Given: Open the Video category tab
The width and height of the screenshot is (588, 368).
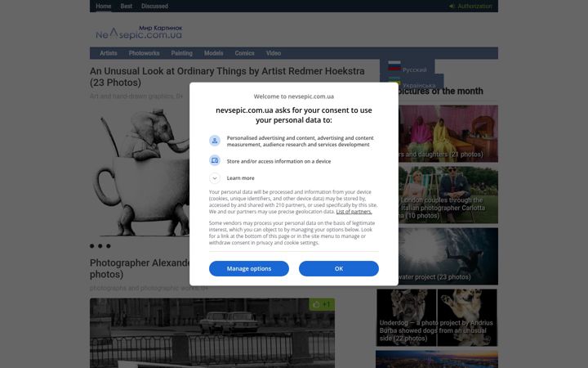Looking at the screenshot, I should [x=274, y=53].
